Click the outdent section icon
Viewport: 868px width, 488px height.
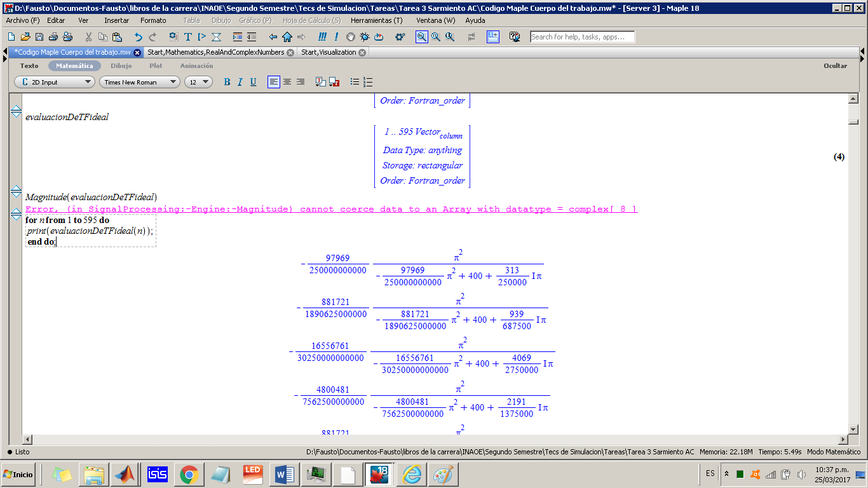click(252, 37)
